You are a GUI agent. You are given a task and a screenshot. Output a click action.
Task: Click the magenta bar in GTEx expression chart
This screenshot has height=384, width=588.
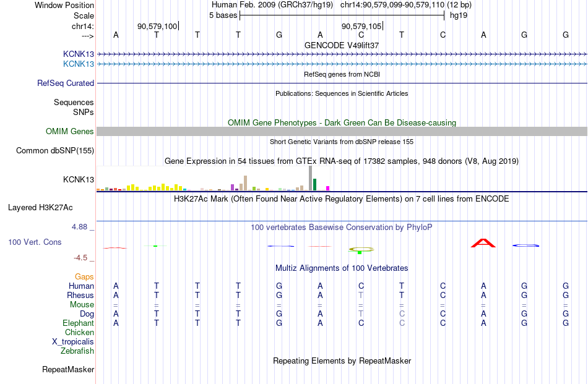(328, 189)
